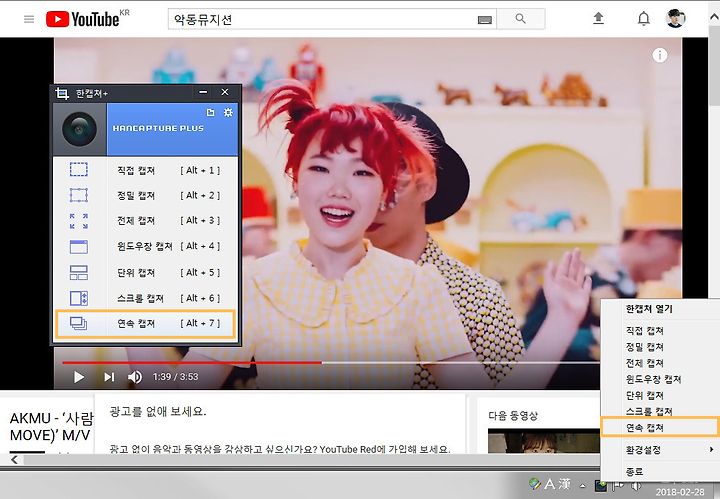Open the account avatar menu
Viewport: 720px width, 499px height.
pos(675,18)
